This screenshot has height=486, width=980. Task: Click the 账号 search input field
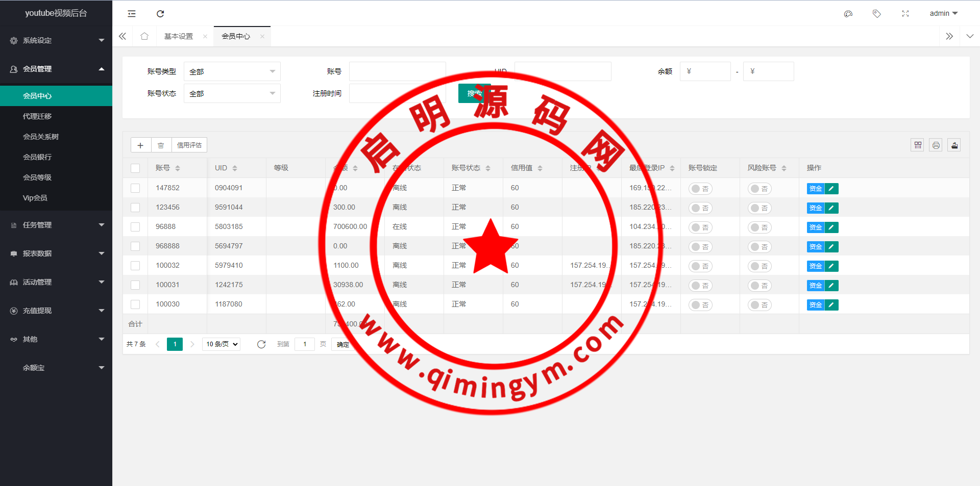point(397,72)
